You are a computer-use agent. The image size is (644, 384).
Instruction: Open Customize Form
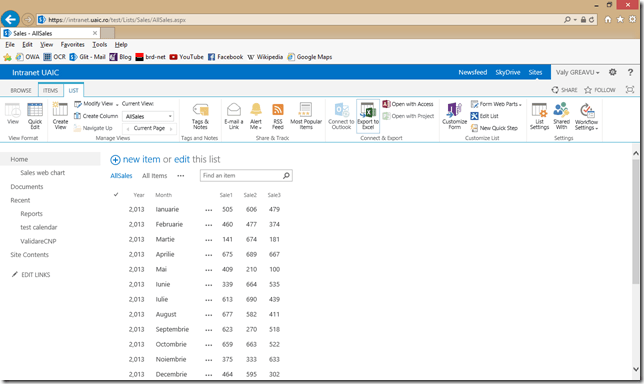[455, 116]
